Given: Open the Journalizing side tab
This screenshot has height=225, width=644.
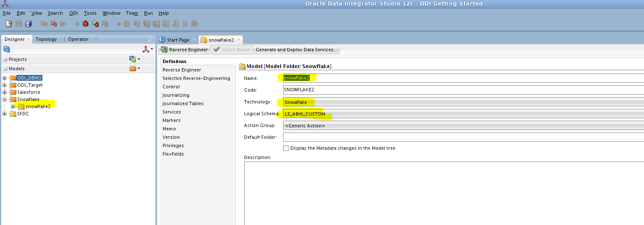Looking at the screenshot, I should [x=176, y=95].
